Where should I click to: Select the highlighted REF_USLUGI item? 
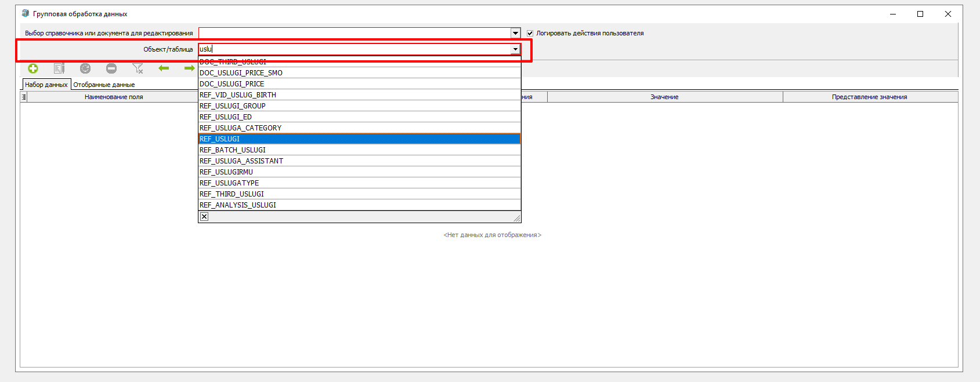360,139
